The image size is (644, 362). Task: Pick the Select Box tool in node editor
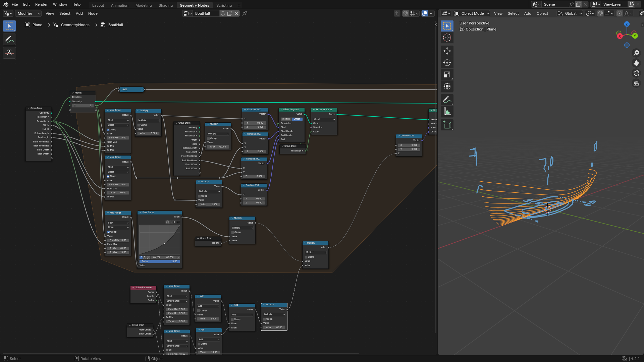tap(9, 26)
